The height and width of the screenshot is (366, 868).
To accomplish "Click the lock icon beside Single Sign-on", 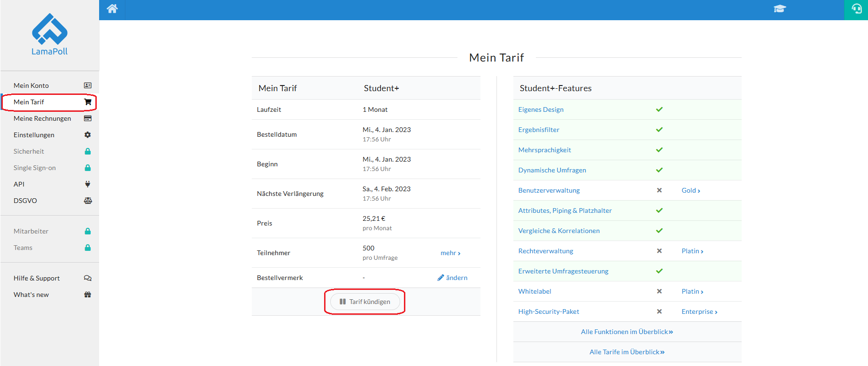I will coord(88,168).
